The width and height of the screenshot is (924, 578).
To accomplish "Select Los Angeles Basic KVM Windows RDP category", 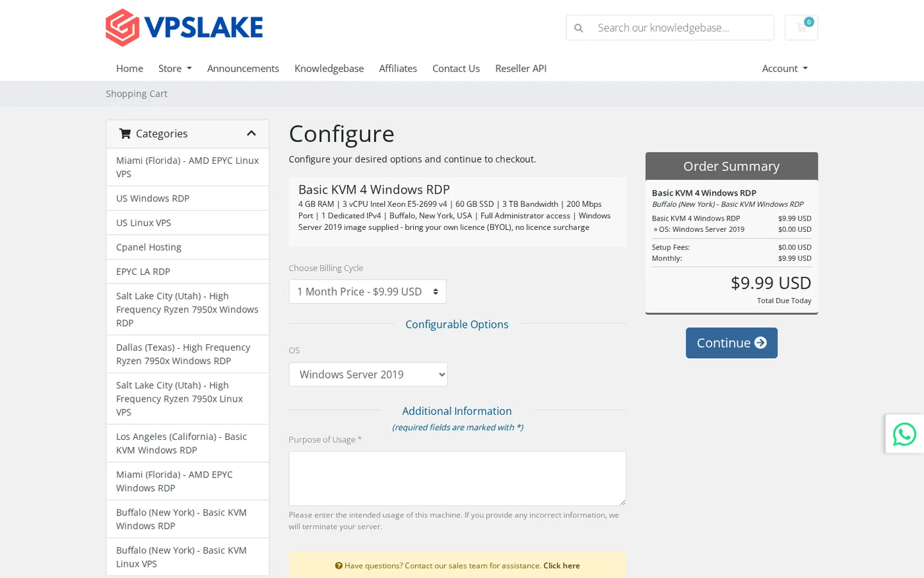I will (x=187, y=443).
